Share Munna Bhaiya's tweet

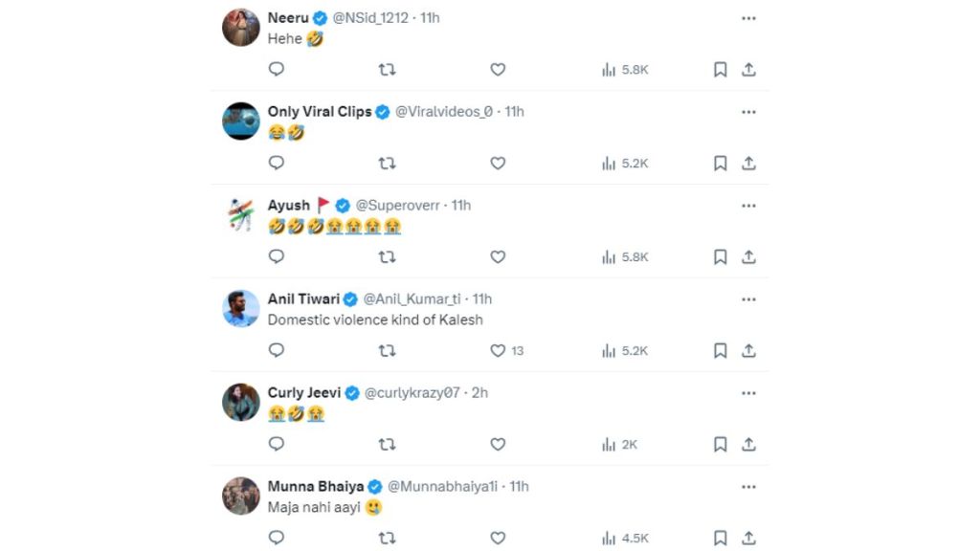point(748,538)
